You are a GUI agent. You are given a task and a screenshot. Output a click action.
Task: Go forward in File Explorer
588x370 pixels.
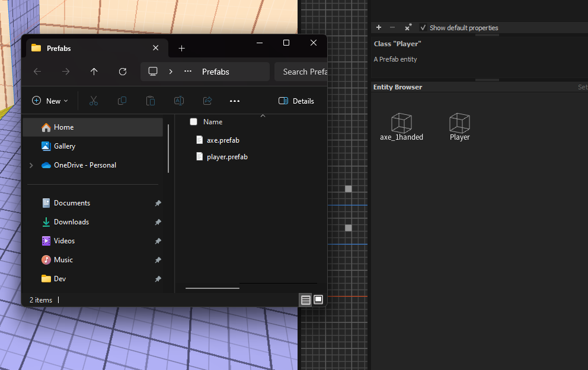[x=66, y=71]
